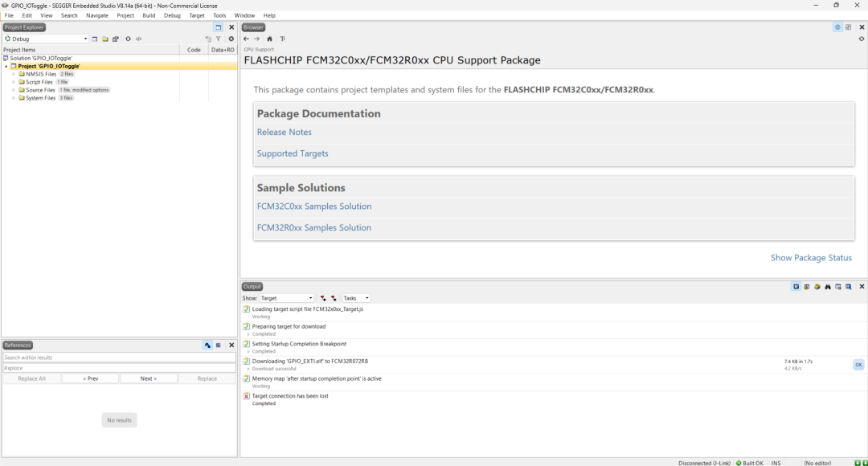Toggle the first highlighted icon in Output panel header
Viewport: 868px width, 466px height.
tap(796, 287)
